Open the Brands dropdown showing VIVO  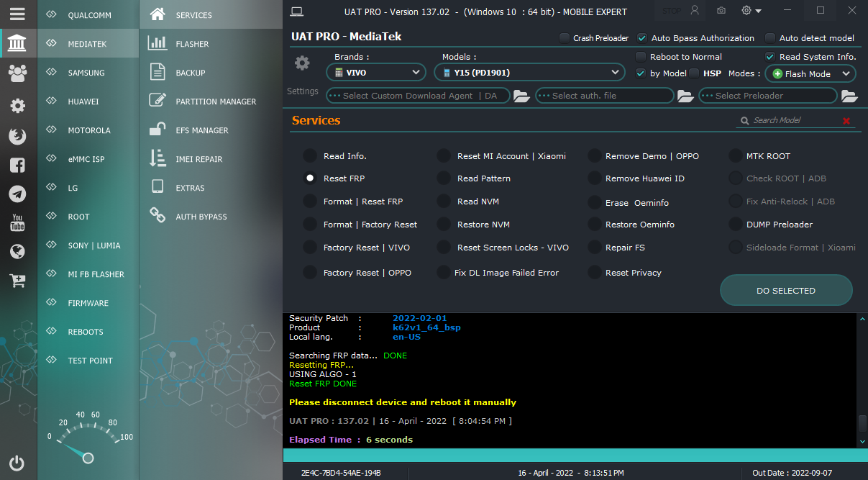coord(376,72)
